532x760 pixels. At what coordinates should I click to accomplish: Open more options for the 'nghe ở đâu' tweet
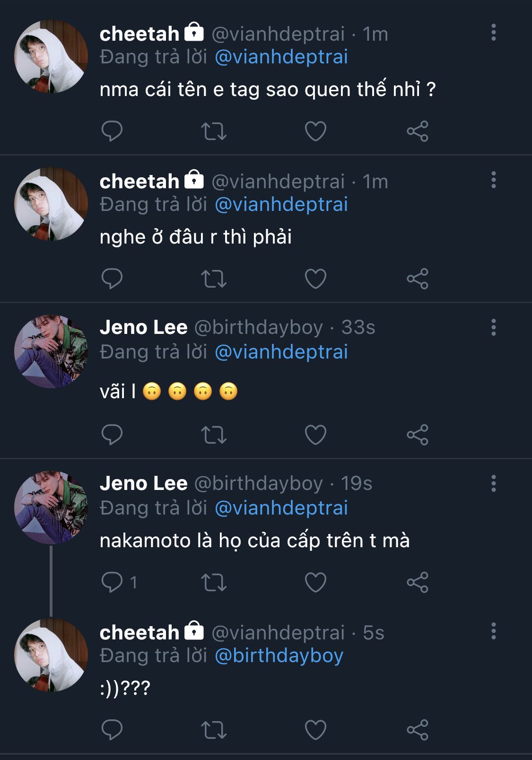tap(493, 180)
